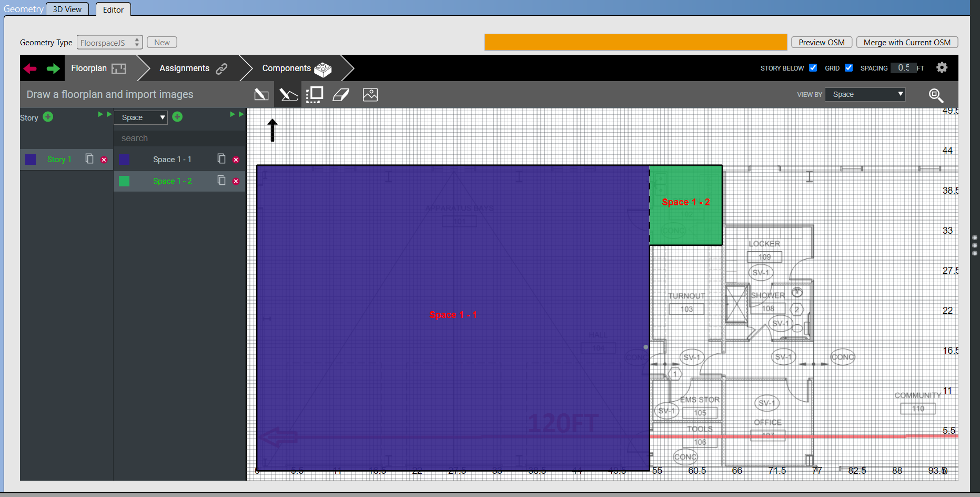Open Space 1 - 2 color swatch
Screen dimensions: 980x497
124,181
